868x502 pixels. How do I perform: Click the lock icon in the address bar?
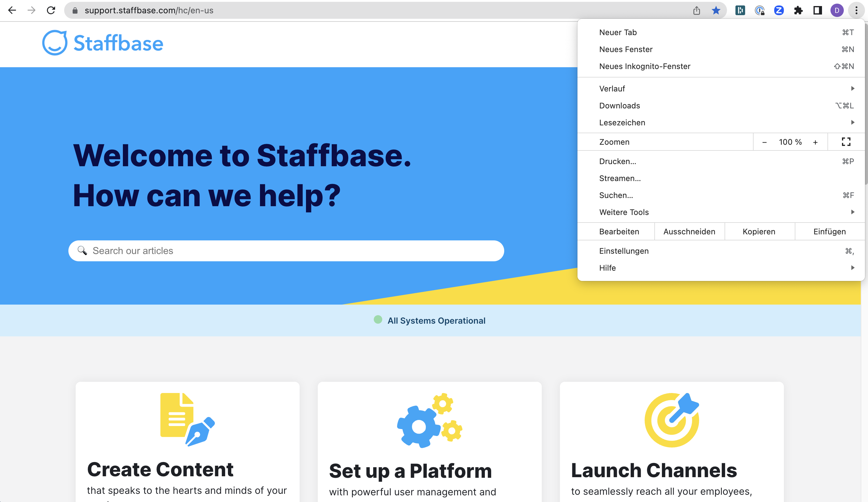[x=75, y=11]
